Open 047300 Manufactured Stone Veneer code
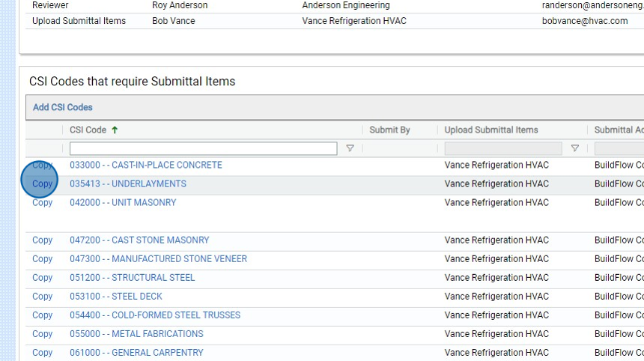Screen dimensions: 644x361 click(x=158, y=259)
